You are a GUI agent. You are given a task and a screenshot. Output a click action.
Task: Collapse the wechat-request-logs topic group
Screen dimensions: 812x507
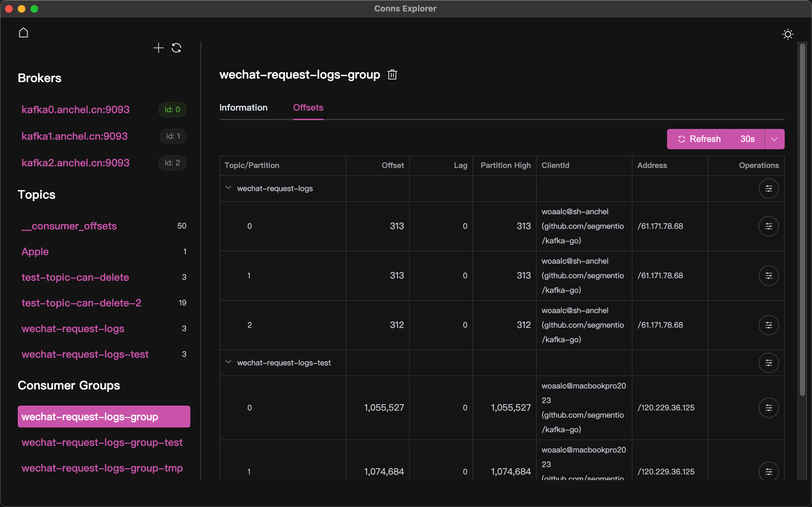tap(228, 188)
